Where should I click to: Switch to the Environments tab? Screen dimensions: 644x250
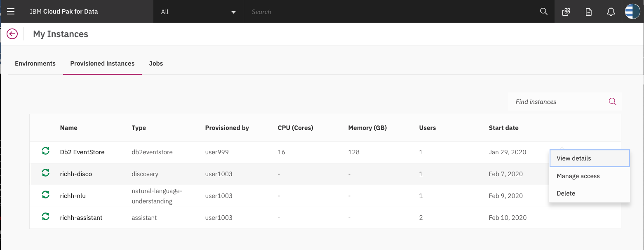click(35, 64)
